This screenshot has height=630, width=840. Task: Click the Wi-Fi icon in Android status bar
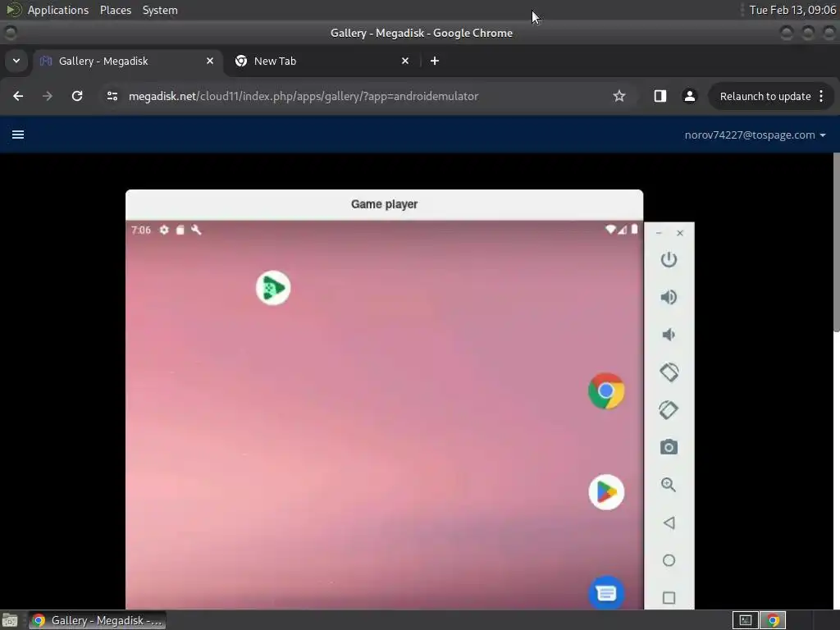tap(610, 230)
